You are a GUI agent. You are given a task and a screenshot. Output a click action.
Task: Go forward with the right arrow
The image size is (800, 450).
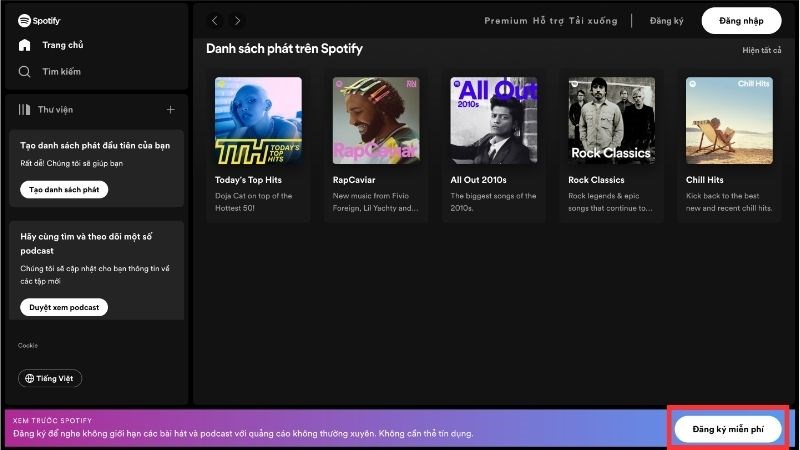pos(237,21)
